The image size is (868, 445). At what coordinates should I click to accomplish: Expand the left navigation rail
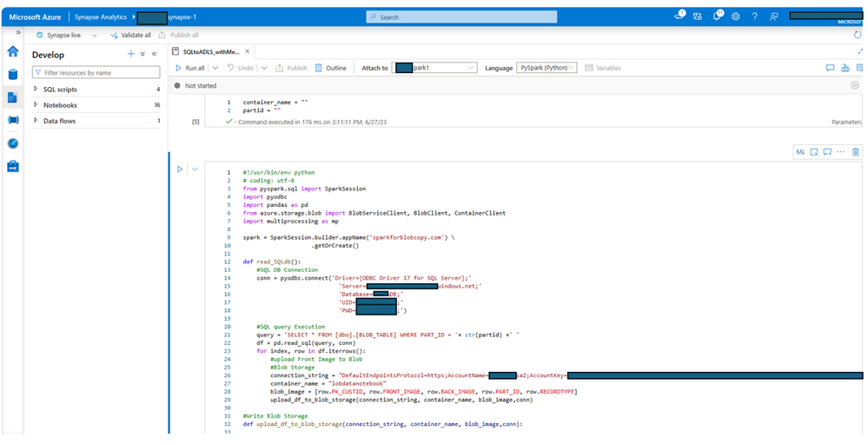17,33
